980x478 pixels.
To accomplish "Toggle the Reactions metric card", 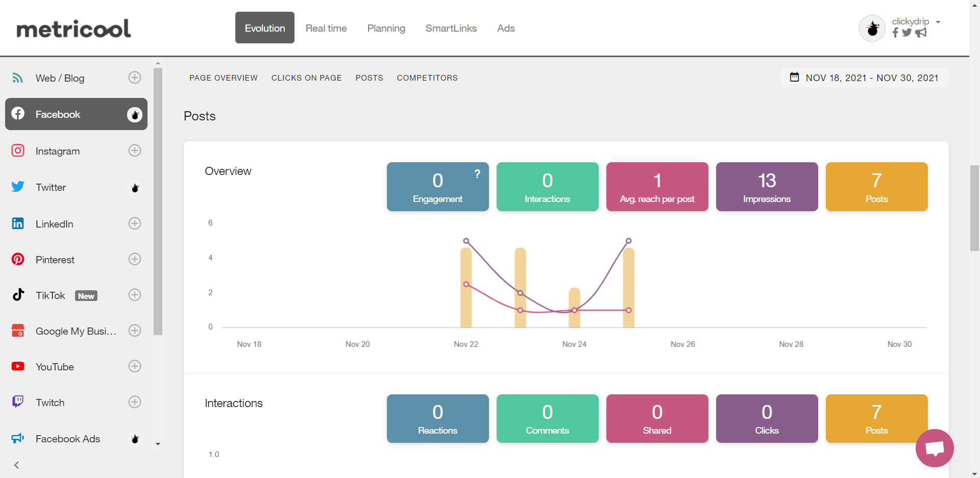I will [437, 418].
